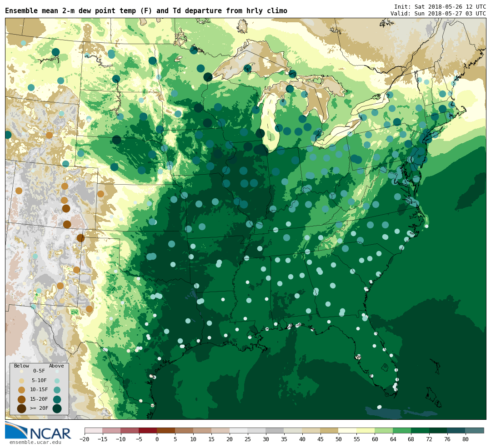This screenshot has height=448, width=491.
Task: Click the colorbar tick label 50
Action: click(x=339, y=439)
